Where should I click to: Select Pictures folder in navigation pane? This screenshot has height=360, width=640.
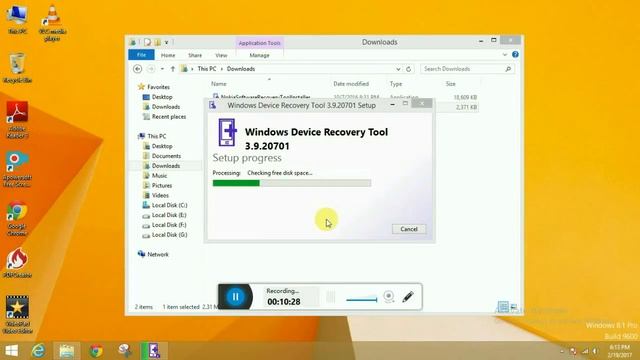[x=162, y=185]
